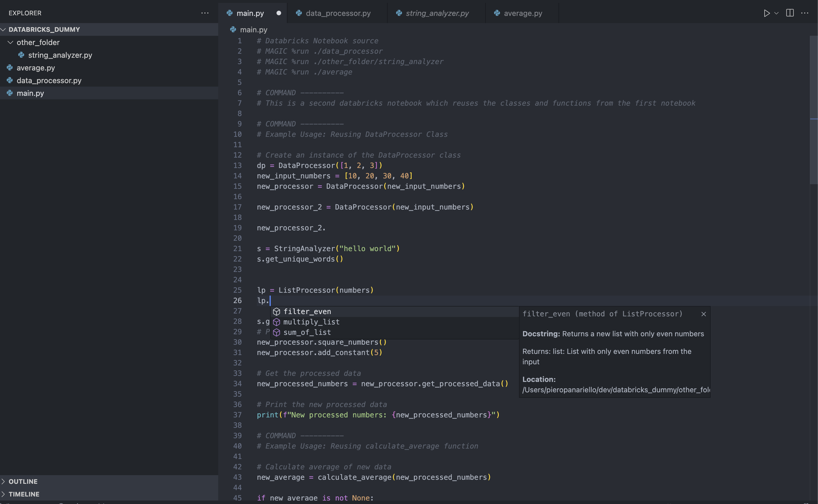Viewport: 818px width, 504px height.
Task: Switch to string_analyzer.py tab
Action: coord(437,13)
